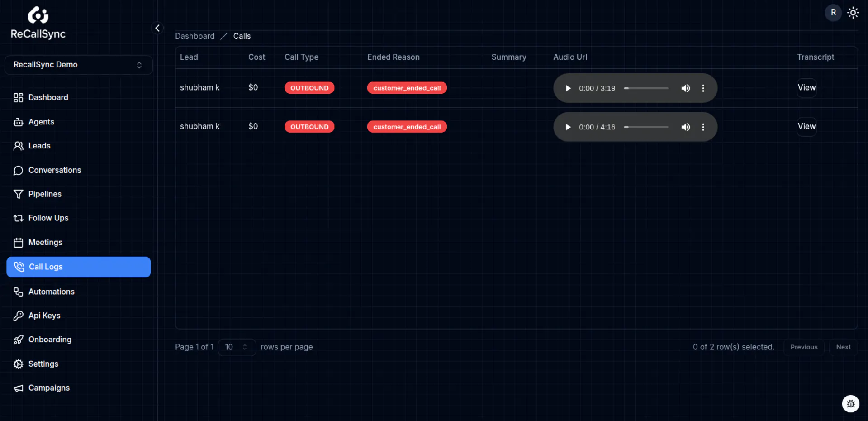This screenshot has width=868, height=421.
Task: Navigate to Pipelines
Action: 78,194
